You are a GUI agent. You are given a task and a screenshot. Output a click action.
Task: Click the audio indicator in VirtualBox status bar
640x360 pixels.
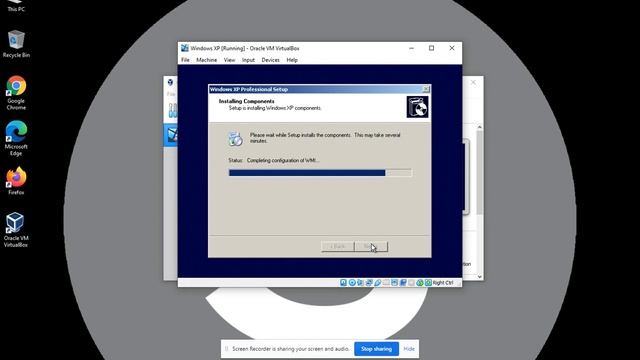(360, 282)
